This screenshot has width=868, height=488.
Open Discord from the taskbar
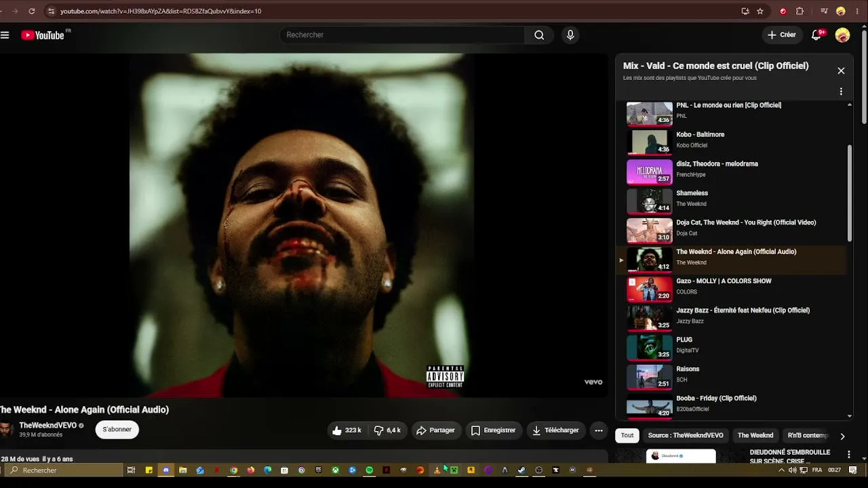pyautogui.click(x=165, y=470)
